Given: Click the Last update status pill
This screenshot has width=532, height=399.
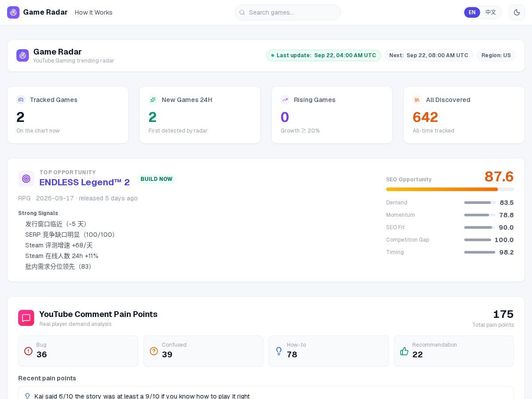Looking at the screenshot, I should tap(324, 55).
